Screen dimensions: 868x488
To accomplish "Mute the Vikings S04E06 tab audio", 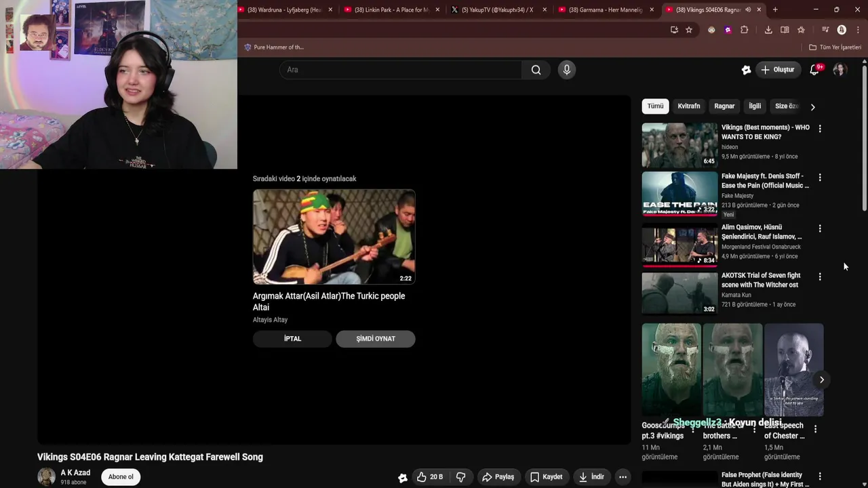I will pyautogui.click(x=748, y=9).
